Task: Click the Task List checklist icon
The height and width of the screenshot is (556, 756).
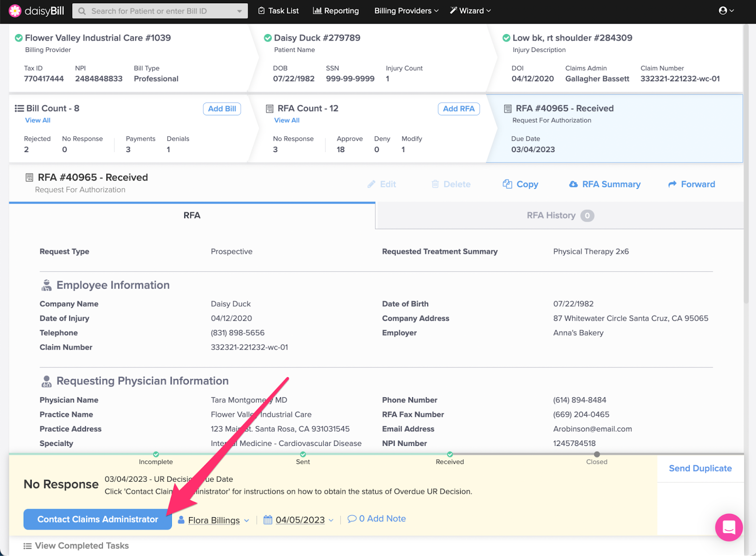Action: click(x=261, y=10)
